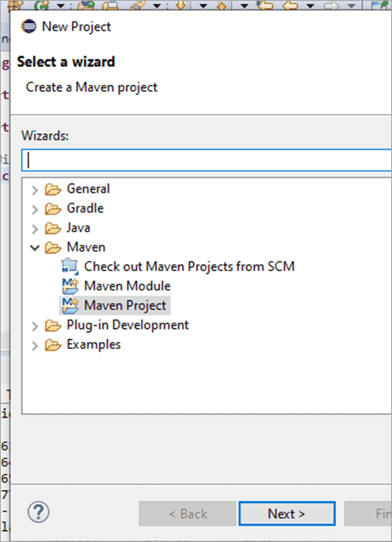
Task: Click the Plug-in Development folder icon
Action: (52, 326)
